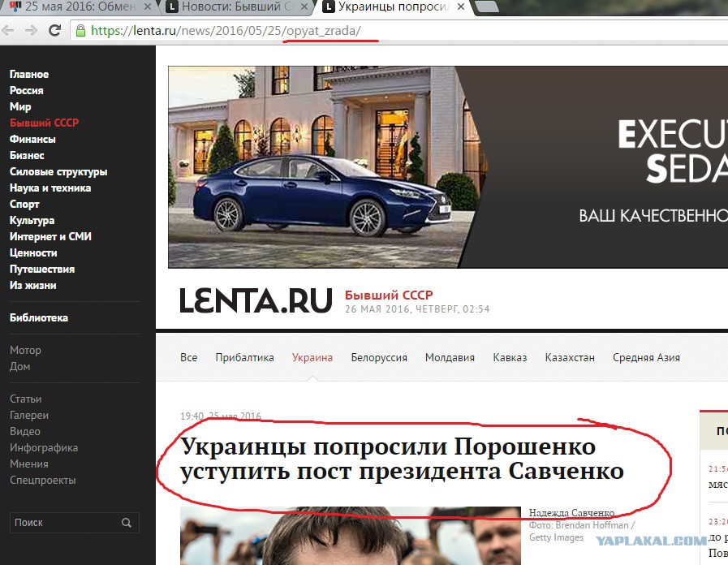Click the article headline about Порошенко
Viewport: 728px width, 565px height.
point(402,459)
